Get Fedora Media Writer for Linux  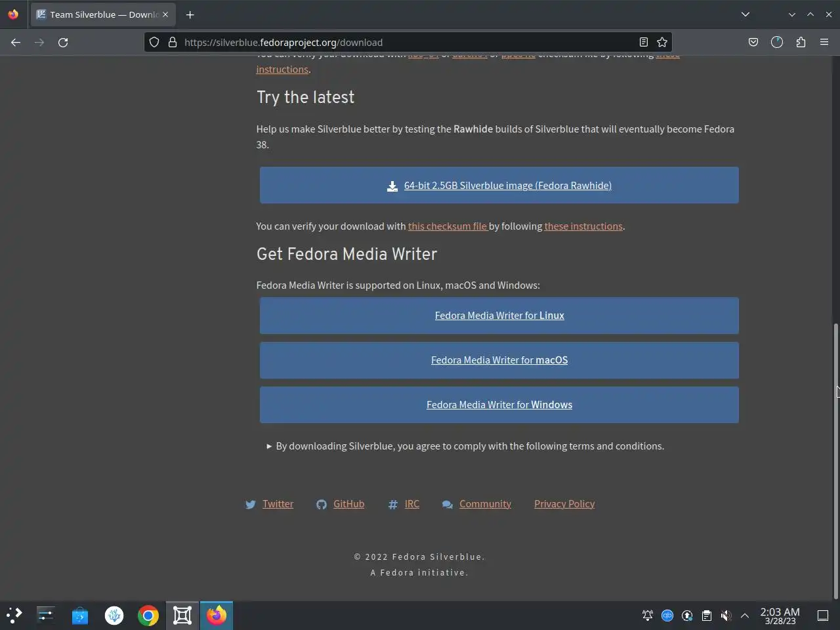pos(499,316)
